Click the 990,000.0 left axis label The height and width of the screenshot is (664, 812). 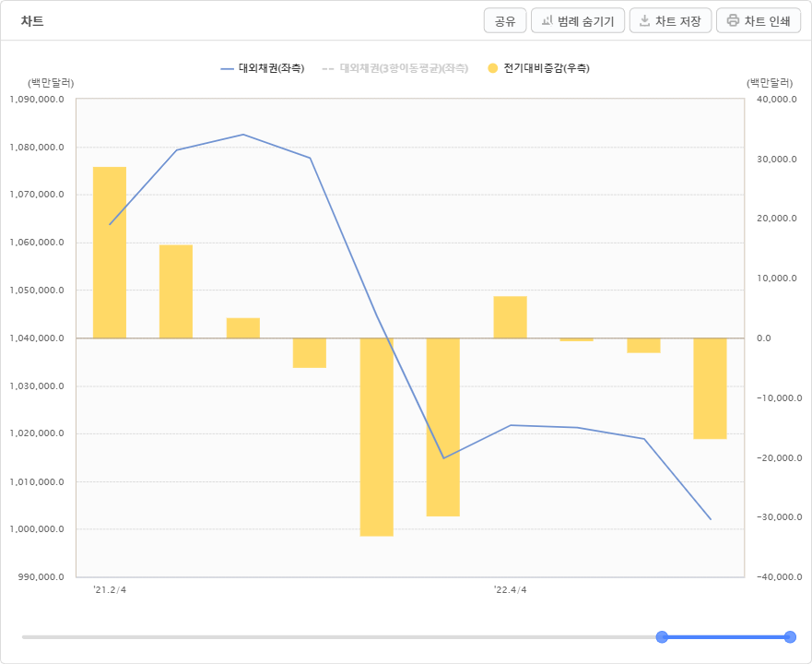[41, 577]
